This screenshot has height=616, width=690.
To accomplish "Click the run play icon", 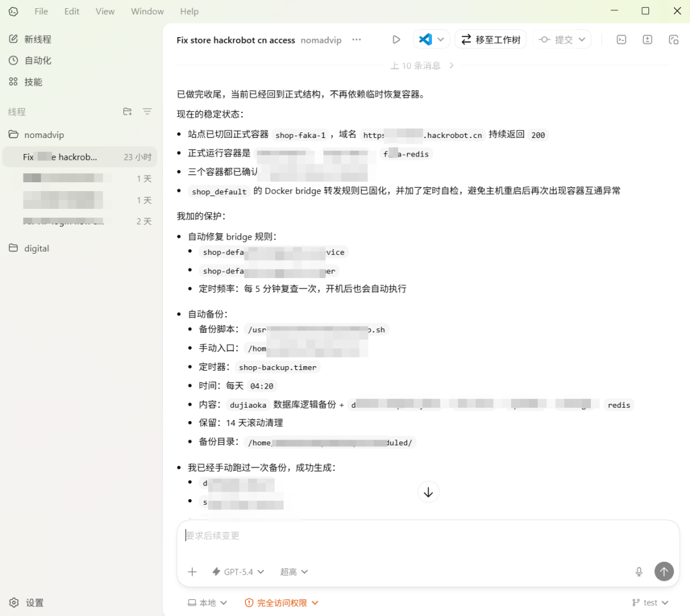I will point(396,40).
